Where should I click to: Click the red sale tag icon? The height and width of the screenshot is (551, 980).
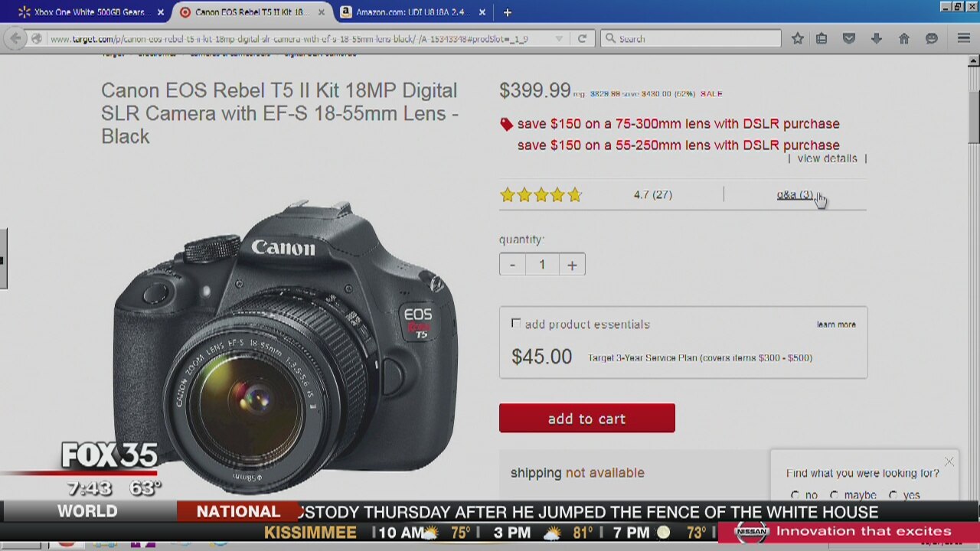(x=506, y=124)
